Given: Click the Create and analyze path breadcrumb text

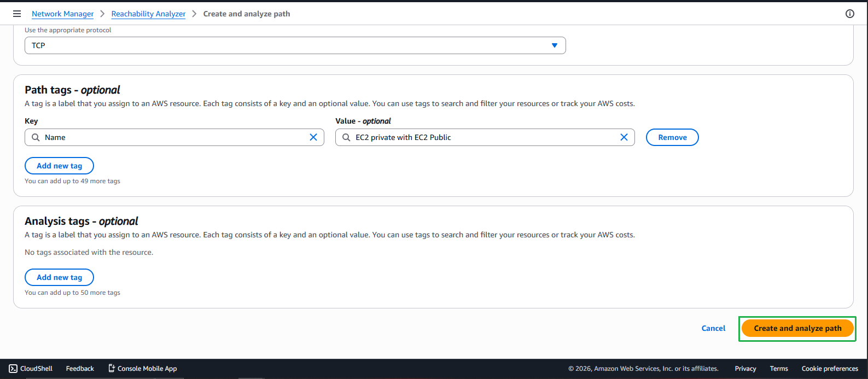Looking at the screenshot, I should (247, 14).
